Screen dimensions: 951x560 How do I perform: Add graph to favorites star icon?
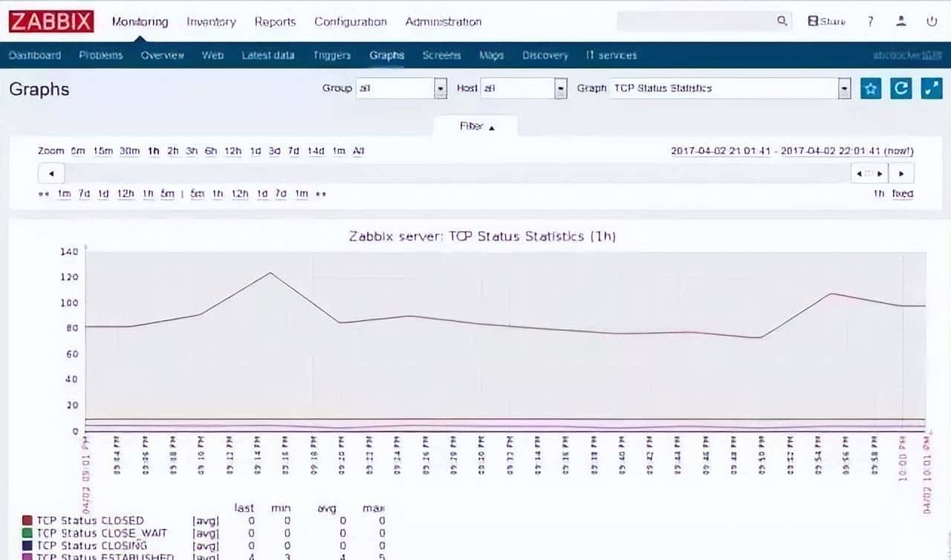[x=870, y=88]
